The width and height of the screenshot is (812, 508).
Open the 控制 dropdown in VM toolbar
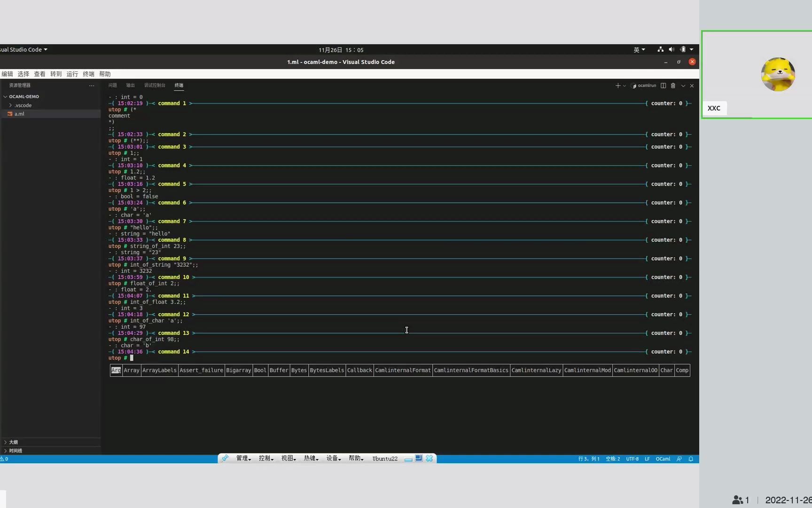[266, 458]
